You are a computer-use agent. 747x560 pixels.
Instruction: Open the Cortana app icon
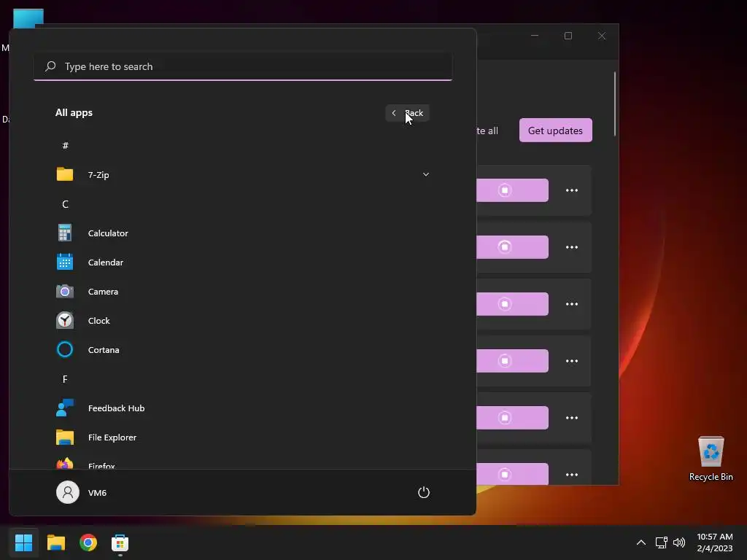[x=65, y=349]
